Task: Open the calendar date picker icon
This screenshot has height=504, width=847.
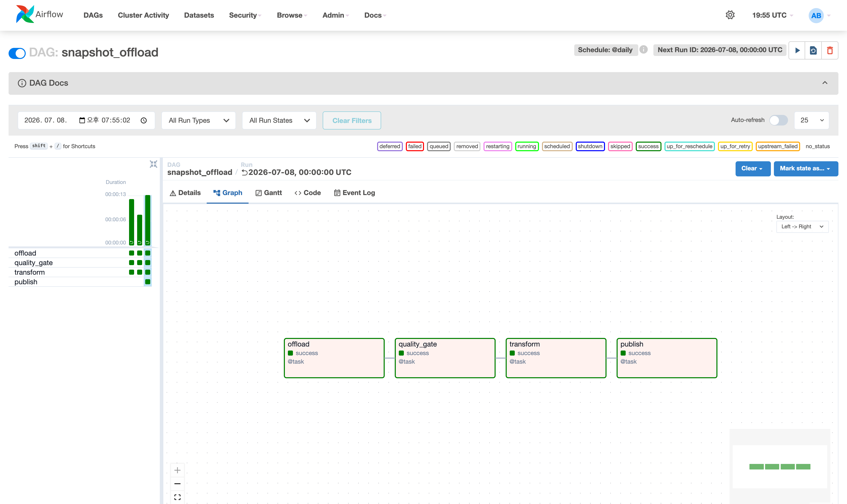Action: click(x=82, y=120)
